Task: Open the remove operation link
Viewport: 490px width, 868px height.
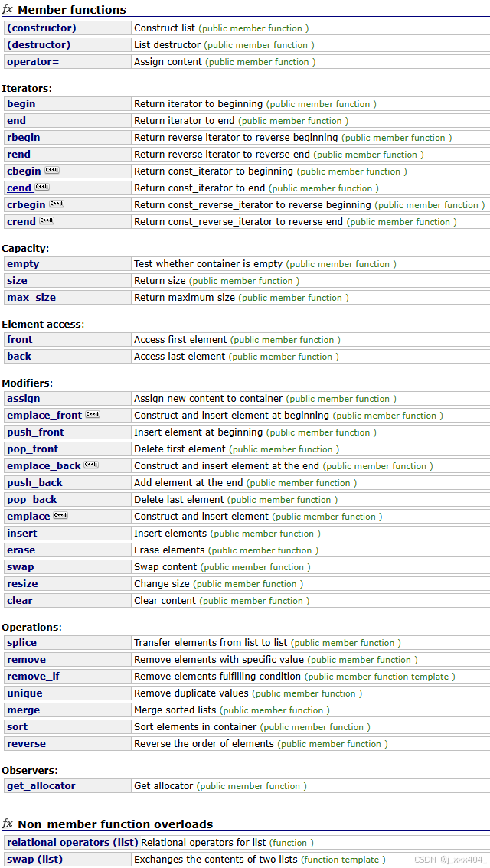Action: [x=26, y=660]
